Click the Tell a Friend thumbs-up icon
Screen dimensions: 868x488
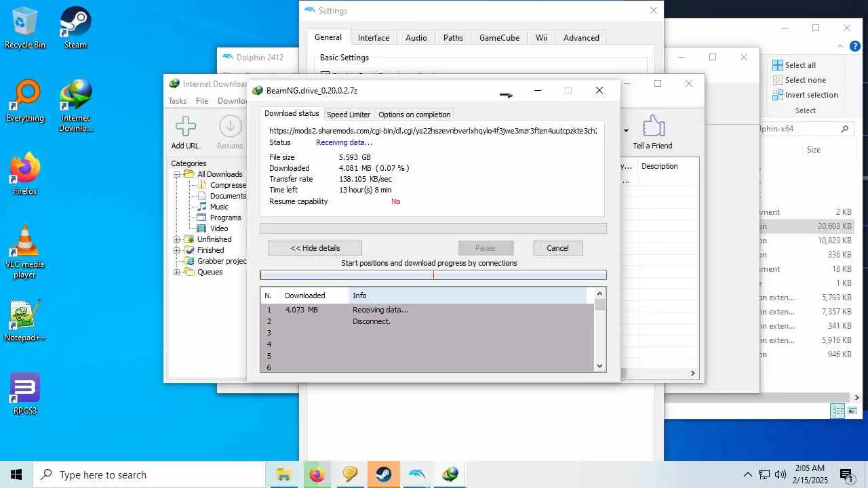point(652,132)
